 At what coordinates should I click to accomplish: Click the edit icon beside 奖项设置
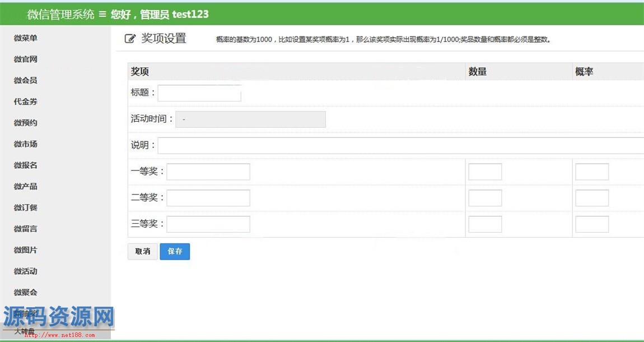(130, 39)
